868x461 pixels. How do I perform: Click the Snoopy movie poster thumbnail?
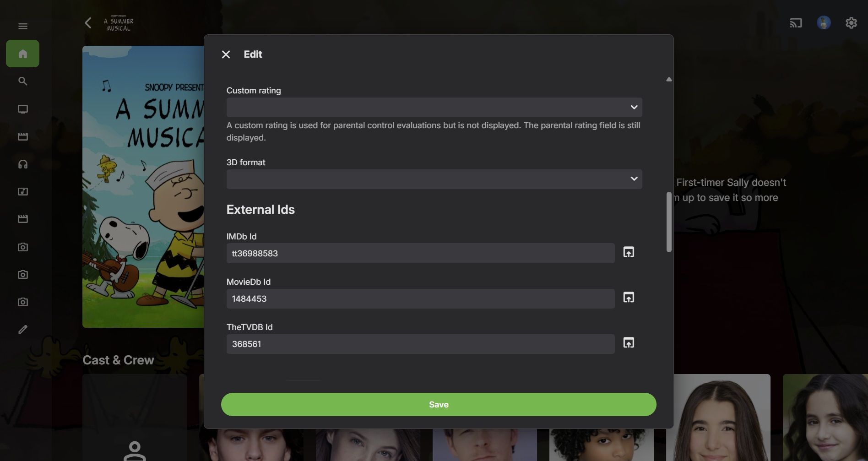pos(143,187)
